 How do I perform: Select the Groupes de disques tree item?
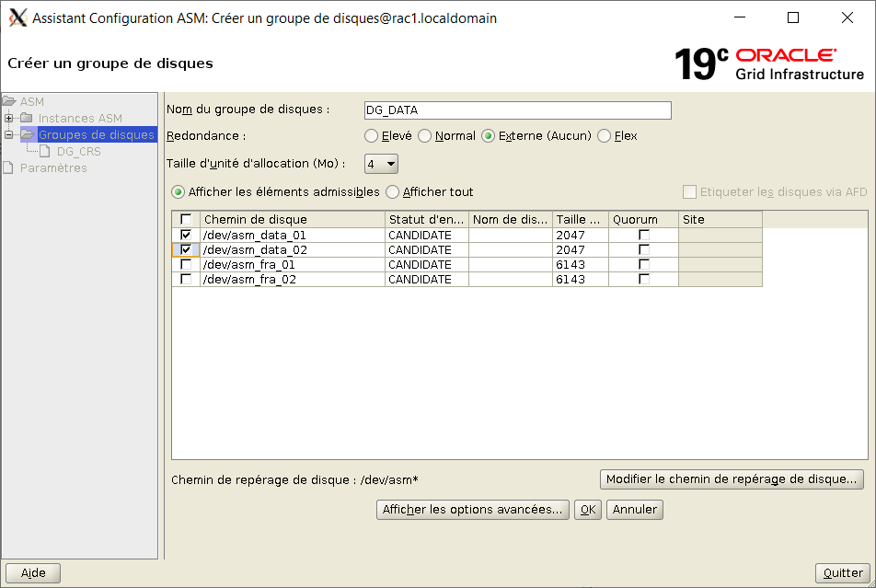[x=96, y=134]
